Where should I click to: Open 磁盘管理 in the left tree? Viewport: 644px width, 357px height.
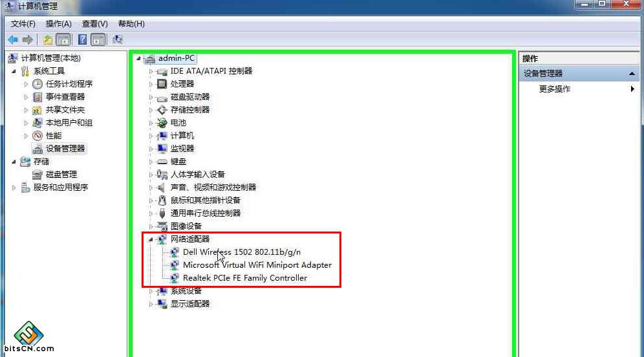click(x=61, y=175)
